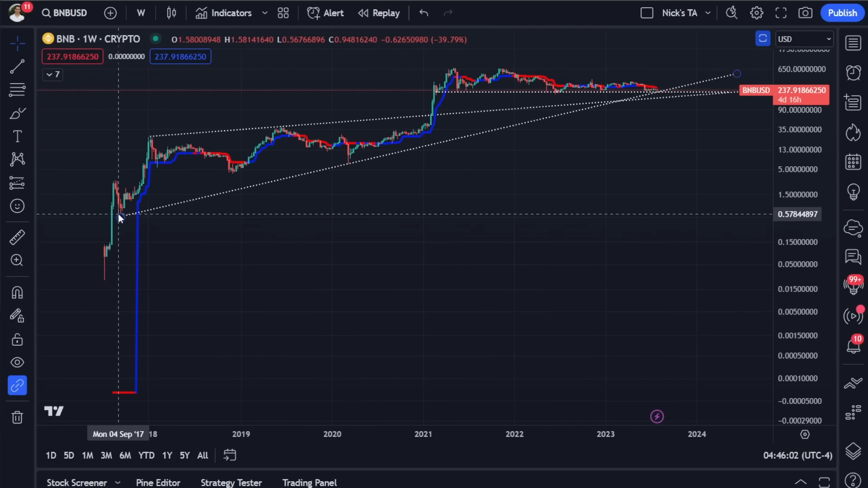Toggle lock all drawing tools
The width and height of the screenshot is (868, 488).
[x=17, y=339]
